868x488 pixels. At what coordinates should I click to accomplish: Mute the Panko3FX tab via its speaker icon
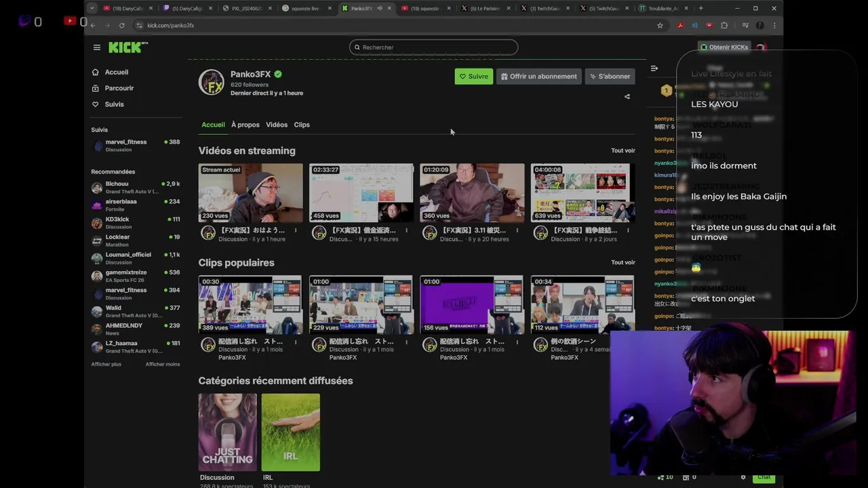[x=380, y=8]
